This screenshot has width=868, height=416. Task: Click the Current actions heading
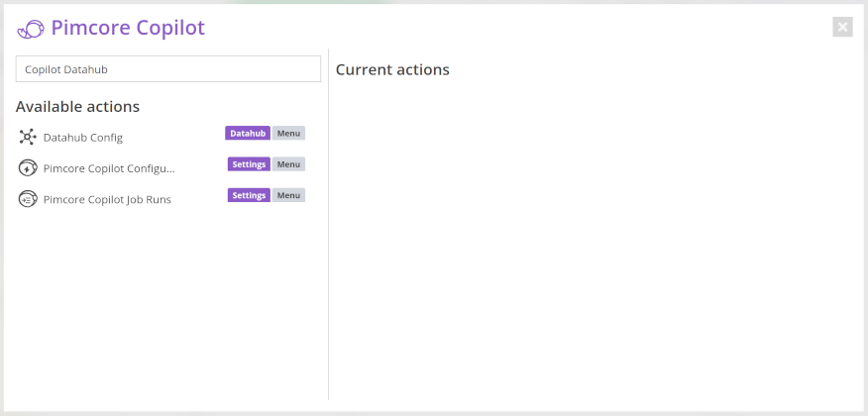392,69
